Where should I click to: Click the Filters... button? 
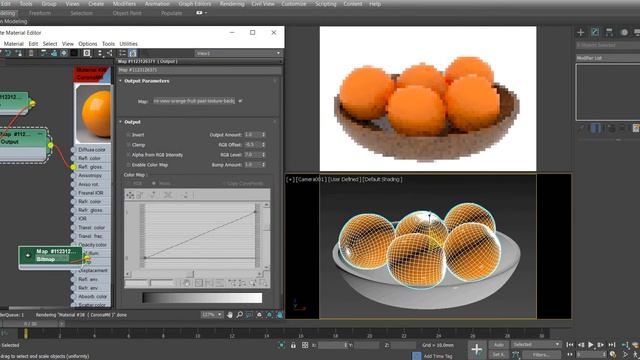[x=541, y=355]
